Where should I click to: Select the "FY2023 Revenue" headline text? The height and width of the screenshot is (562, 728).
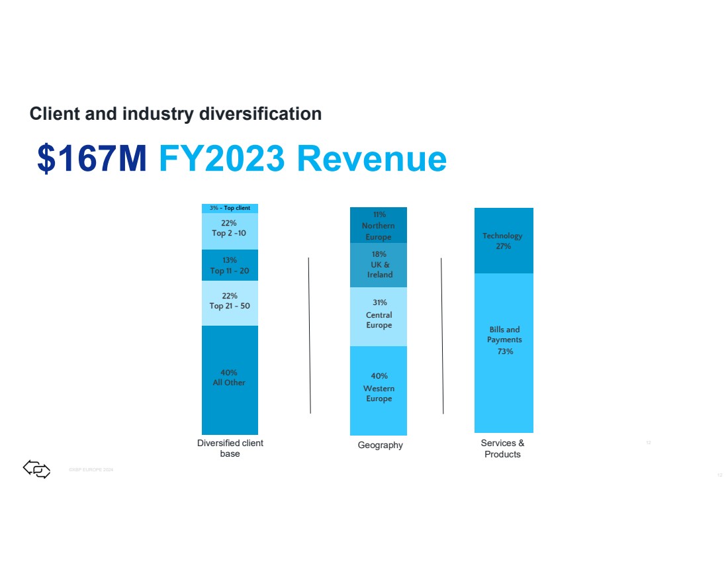[302, 159]
